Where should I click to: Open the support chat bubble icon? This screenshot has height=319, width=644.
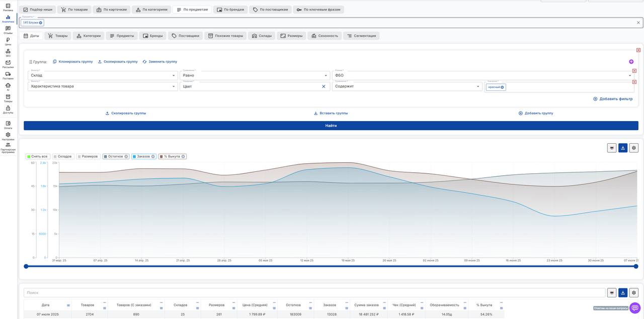click(634, 308)
